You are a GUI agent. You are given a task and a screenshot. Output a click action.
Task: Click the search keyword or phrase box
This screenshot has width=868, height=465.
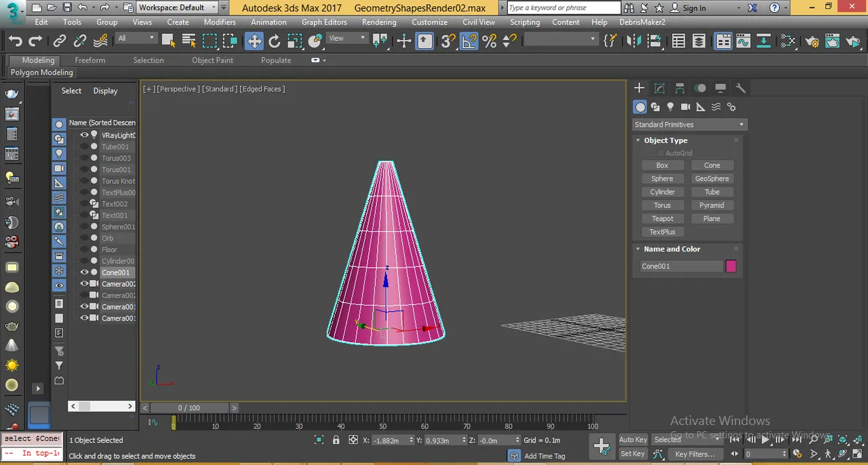[x=564, y=8]
